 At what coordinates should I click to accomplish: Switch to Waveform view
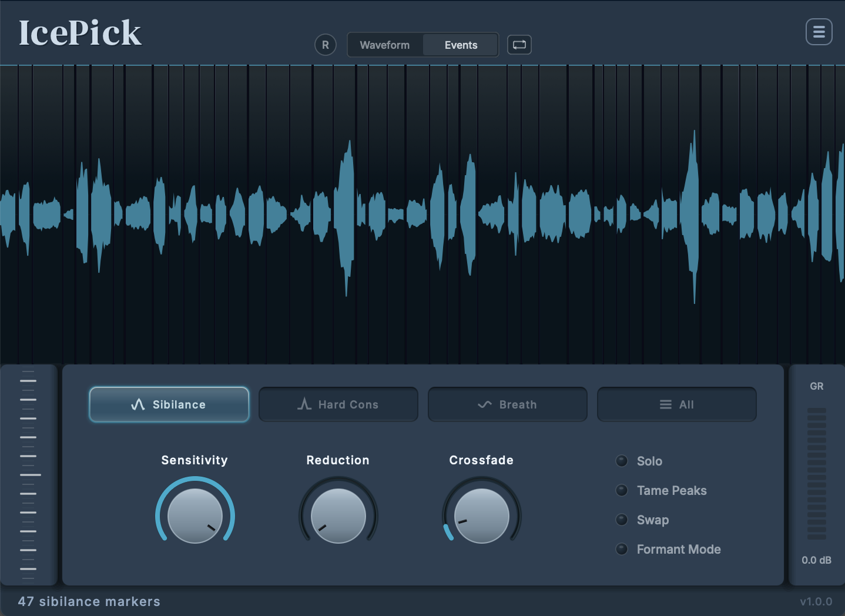[x=385, y=45]
